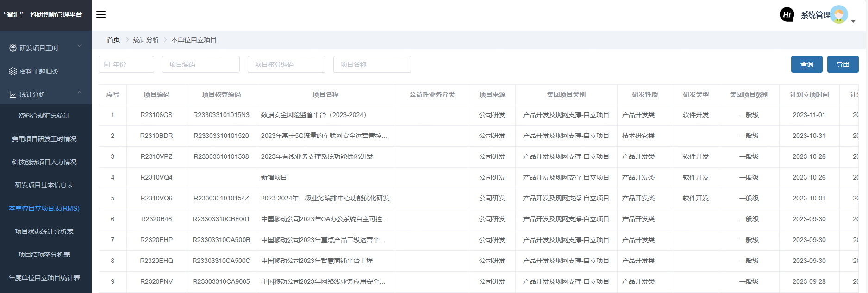The width and height of the screenshot is (868, 293).
Task: Click the 统计分析 chart icon
Action: pyautogui.click(x=13, y=94)
